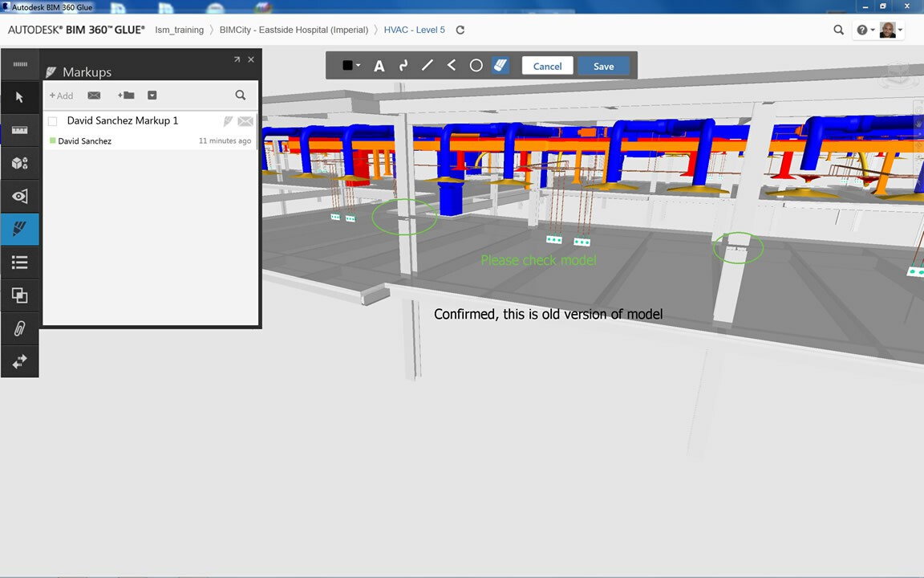Open the paperclip Attachments panel
The height and width of the screenshot is (578, 924).
click(x=19, y=328)
